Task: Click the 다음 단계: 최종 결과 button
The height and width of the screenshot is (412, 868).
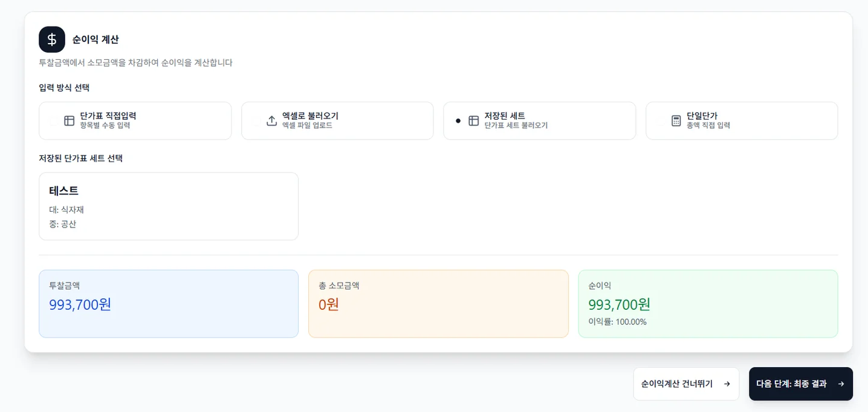Action: 800,384
